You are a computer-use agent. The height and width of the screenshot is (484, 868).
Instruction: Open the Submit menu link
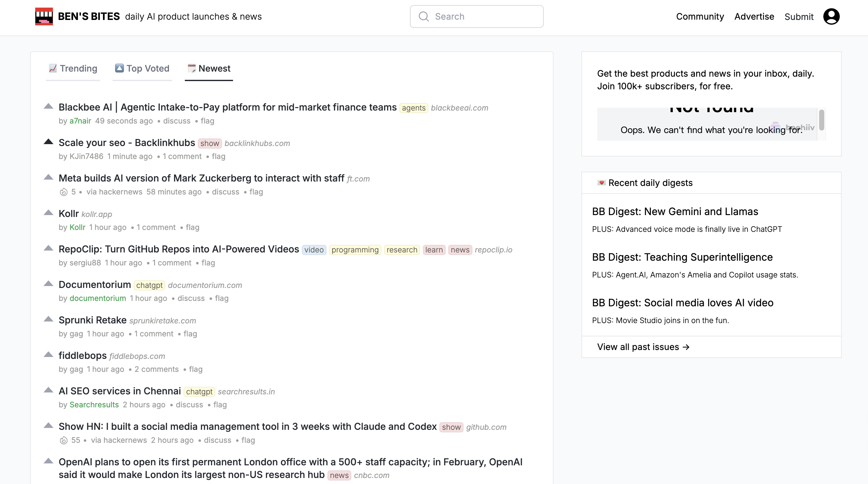point(799,17)
